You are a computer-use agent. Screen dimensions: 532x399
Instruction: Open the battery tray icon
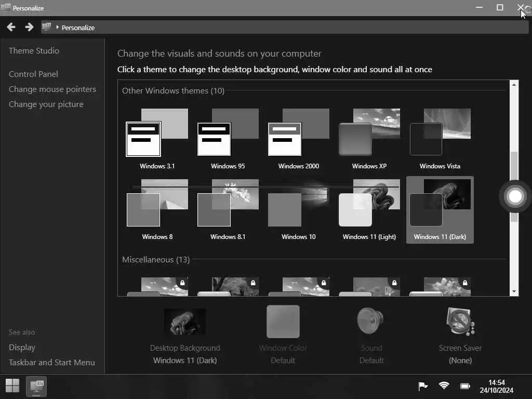pyautogui.click(x=465, y=386)
